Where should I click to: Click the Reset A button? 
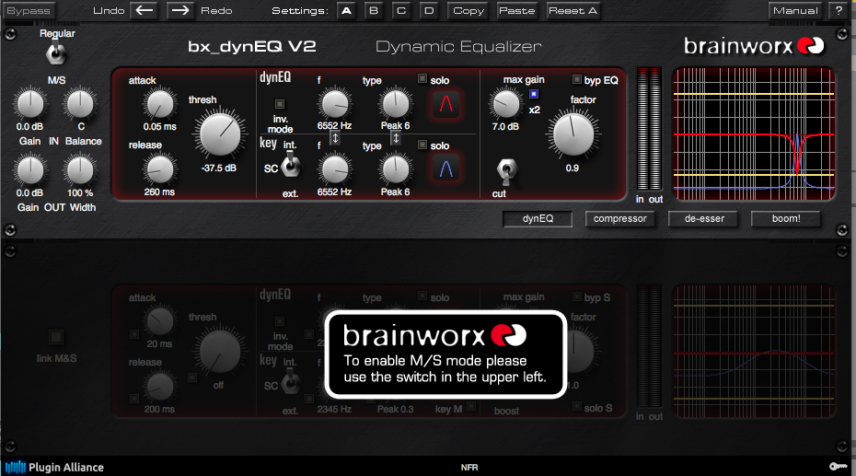[x=573, y=10]
